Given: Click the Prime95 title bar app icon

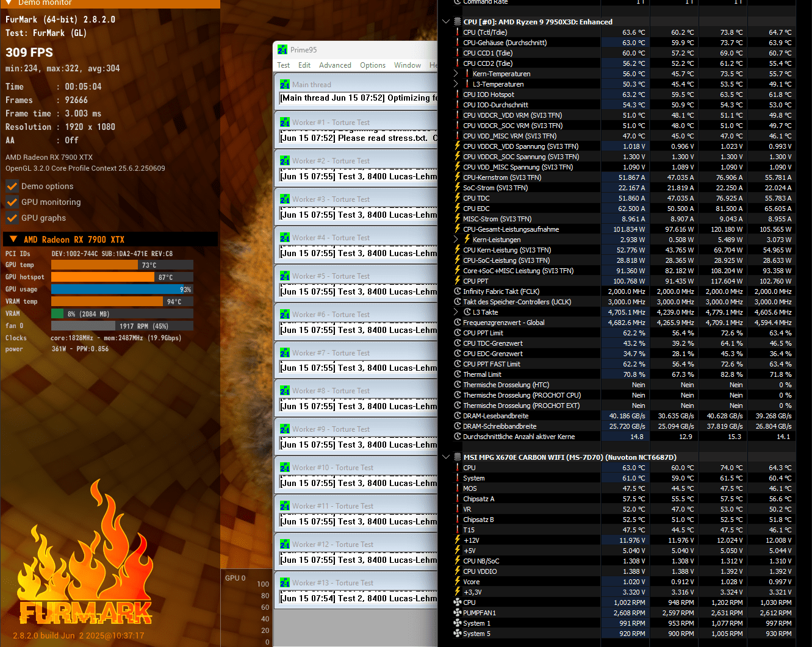Looking at the screenshot, I should click(282, 50).
